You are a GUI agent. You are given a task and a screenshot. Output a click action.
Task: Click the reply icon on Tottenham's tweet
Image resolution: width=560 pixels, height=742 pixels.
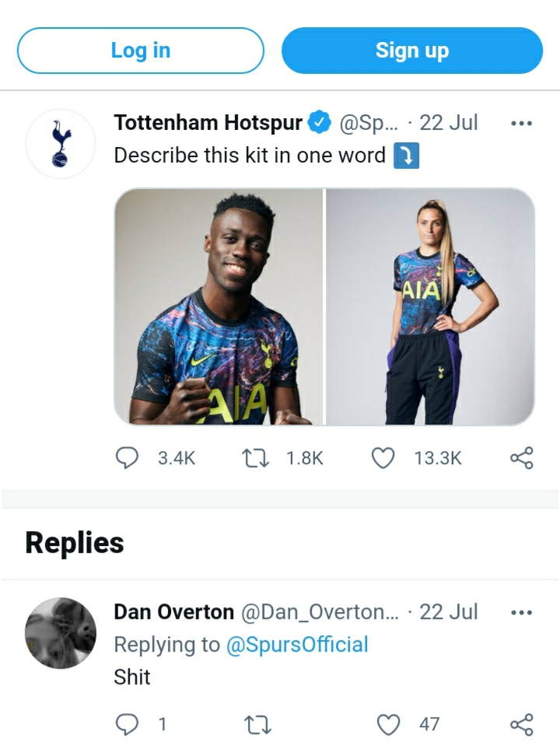coord(127,458)
